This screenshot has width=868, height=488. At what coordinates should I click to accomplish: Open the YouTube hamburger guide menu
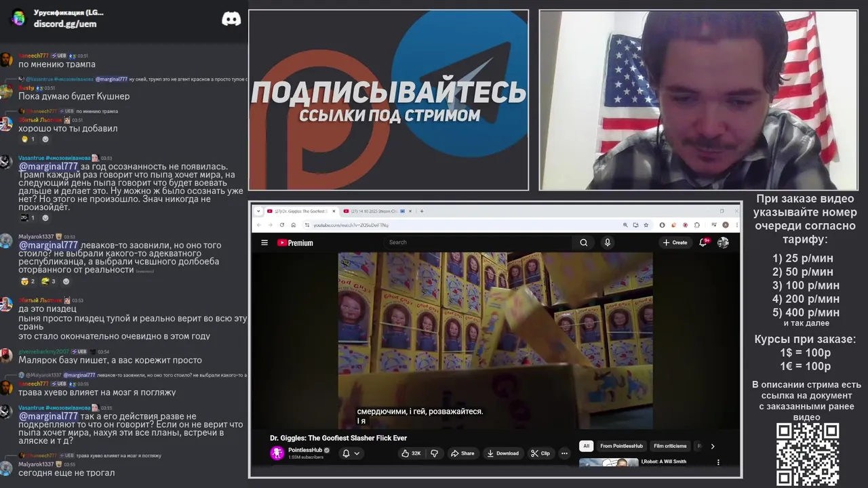[x=264, y=243]
